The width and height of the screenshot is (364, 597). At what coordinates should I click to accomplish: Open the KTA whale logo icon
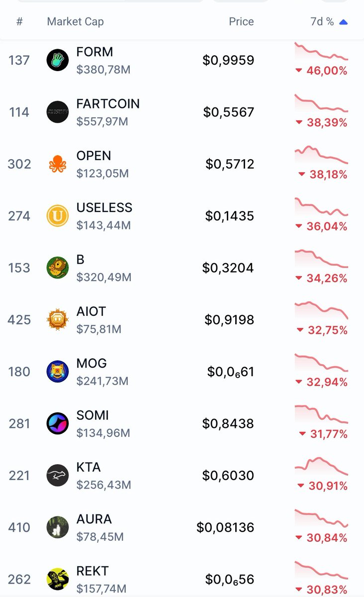(x=57, y=475)
